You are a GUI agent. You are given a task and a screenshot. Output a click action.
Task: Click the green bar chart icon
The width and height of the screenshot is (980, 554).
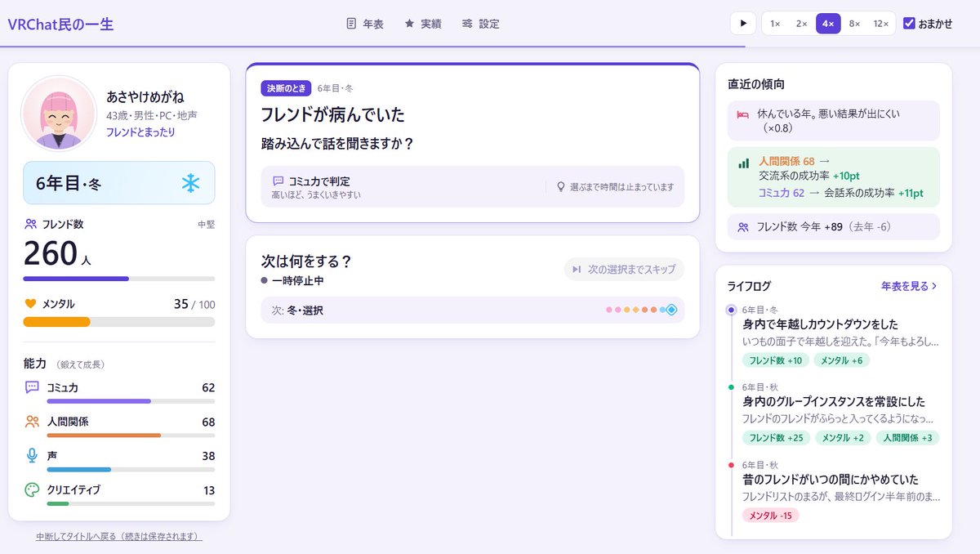743,163
